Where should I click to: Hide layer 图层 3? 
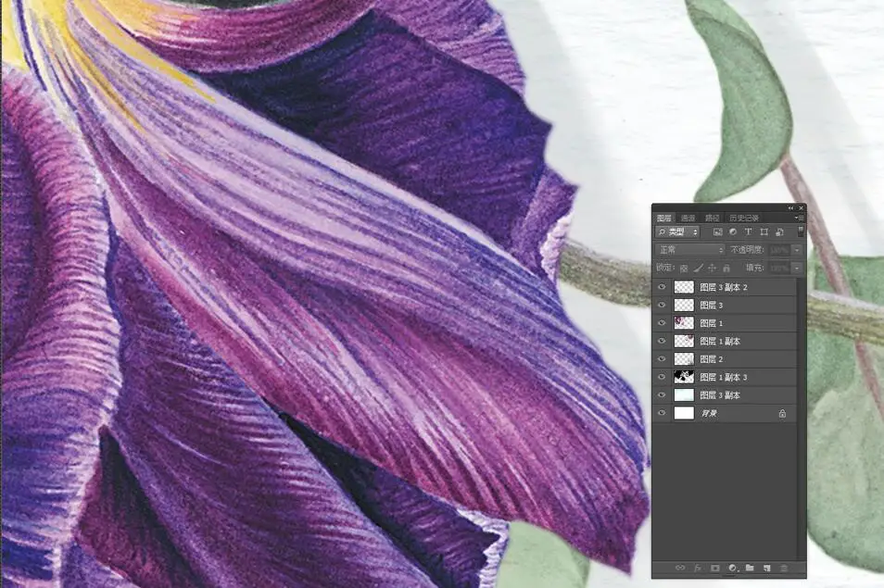(x=662, y=306)
